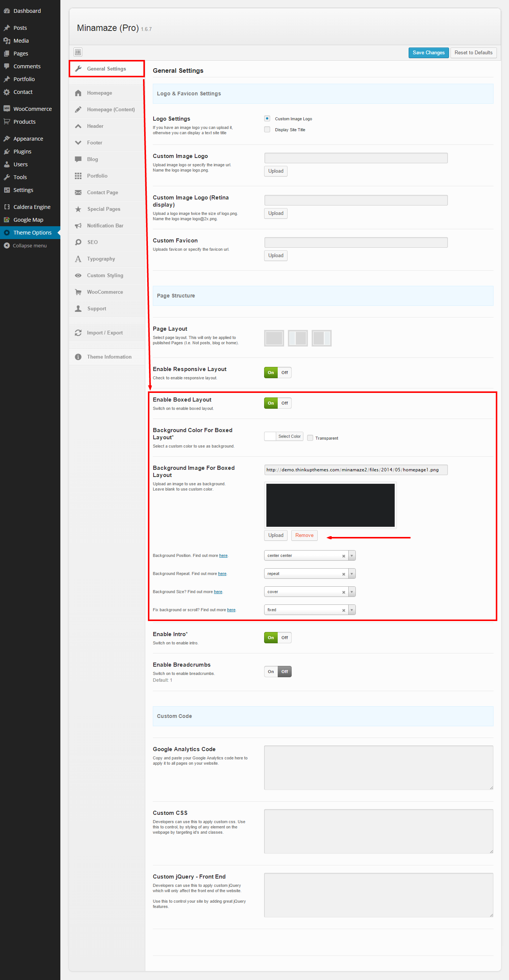Open the Background Position center center dropdown
The image size is (509, 980).
tap(310, 555)
